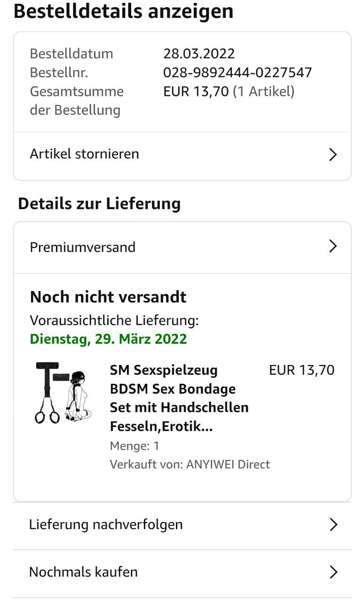Tap the chevron for Lieferung nachverfolgen
Viewport: 364px width, 602px height.
pyautogui.click(x=333, y=525)
